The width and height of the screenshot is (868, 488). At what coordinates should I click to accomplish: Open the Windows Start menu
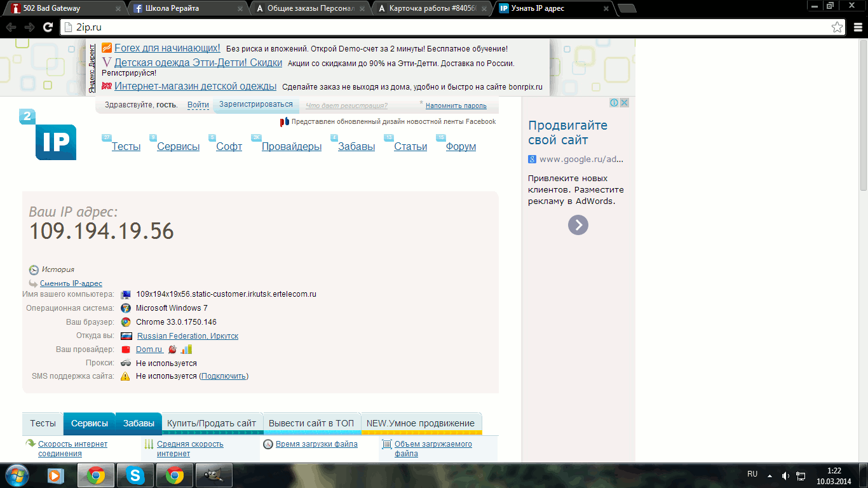(x=17, y=475)
